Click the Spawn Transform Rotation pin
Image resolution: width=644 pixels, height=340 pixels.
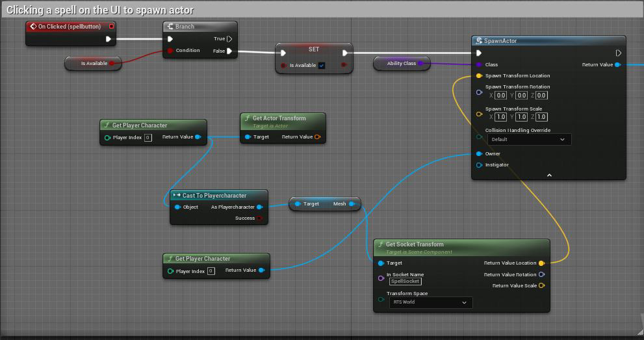(x=479, y=92)
